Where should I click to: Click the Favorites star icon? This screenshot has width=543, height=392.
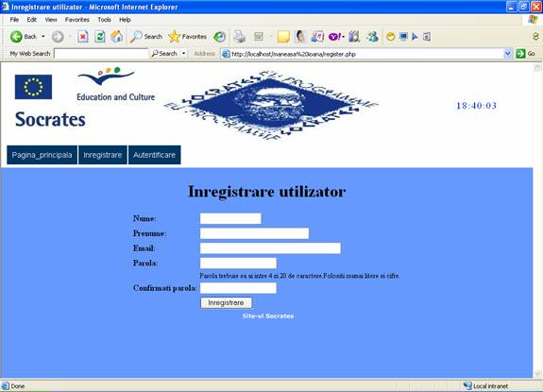(174, 36)
